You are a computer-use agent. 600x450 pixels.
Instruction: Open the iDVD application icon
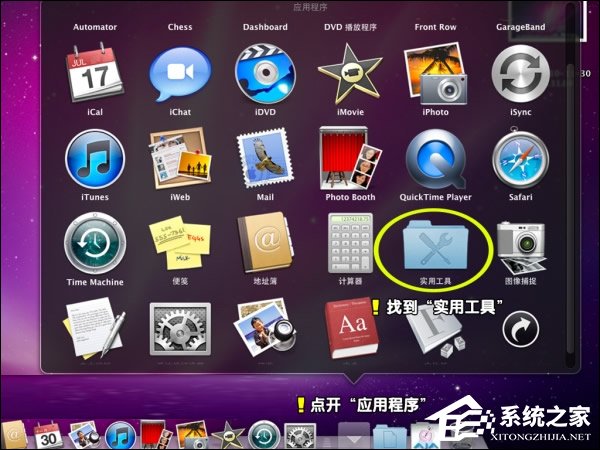pyautogui.click(x=265, y=73)
